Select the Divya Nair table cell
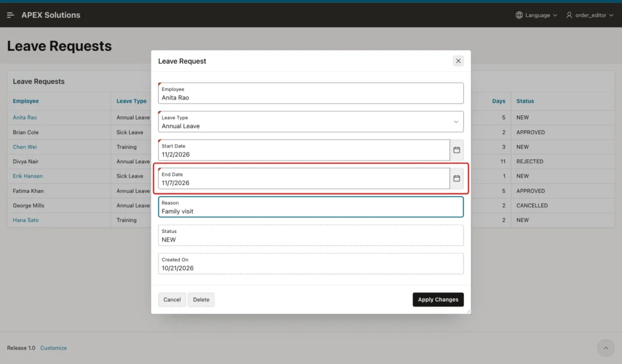Image resolution: width=622 pixels, height=364 pixels. (59, 161)
